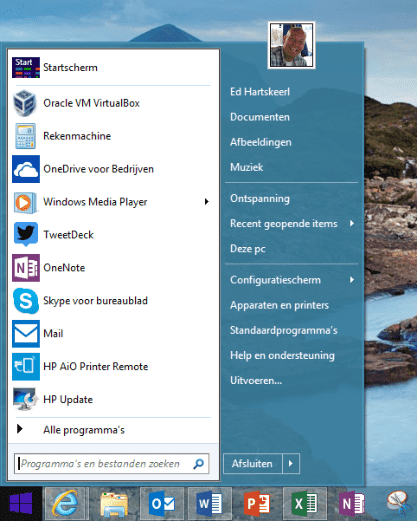
Task: Open Help en ondersteuning
Action: click(282, 356)
